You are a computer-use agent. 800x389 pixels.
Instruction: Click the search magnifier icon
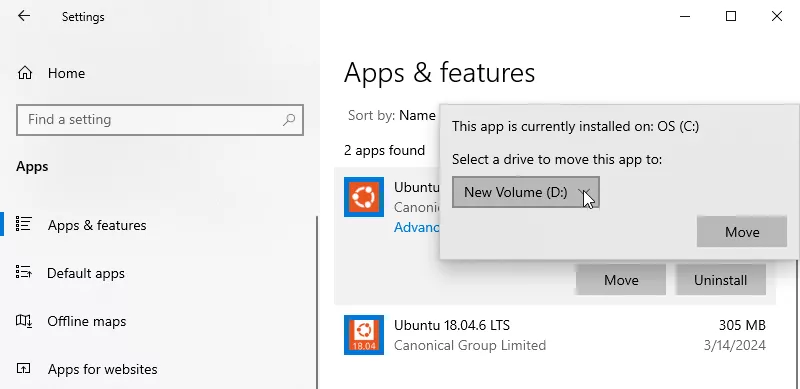(x=289, y=120)
